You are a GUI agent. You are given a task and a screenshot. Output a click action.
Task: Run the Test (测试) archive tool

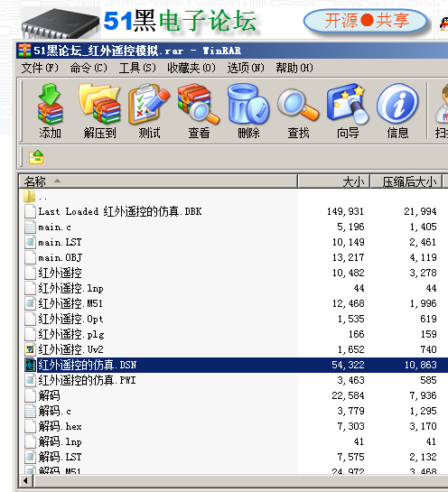click(149, 105)
